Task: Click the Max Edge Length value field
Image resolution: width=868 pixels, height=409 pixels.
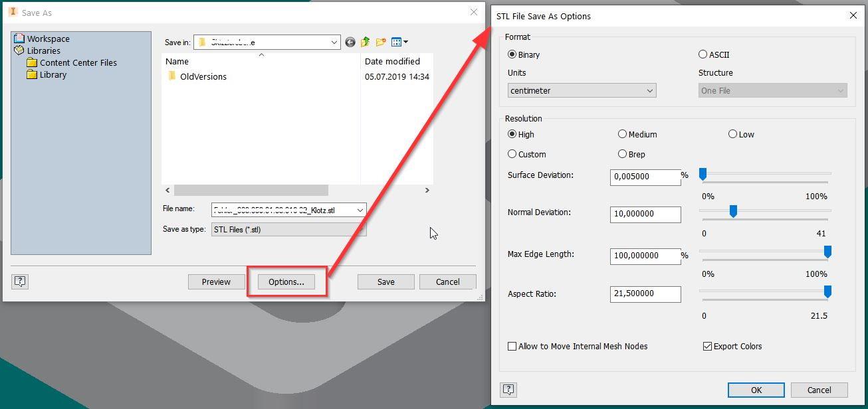Action: tap(645, 255)
